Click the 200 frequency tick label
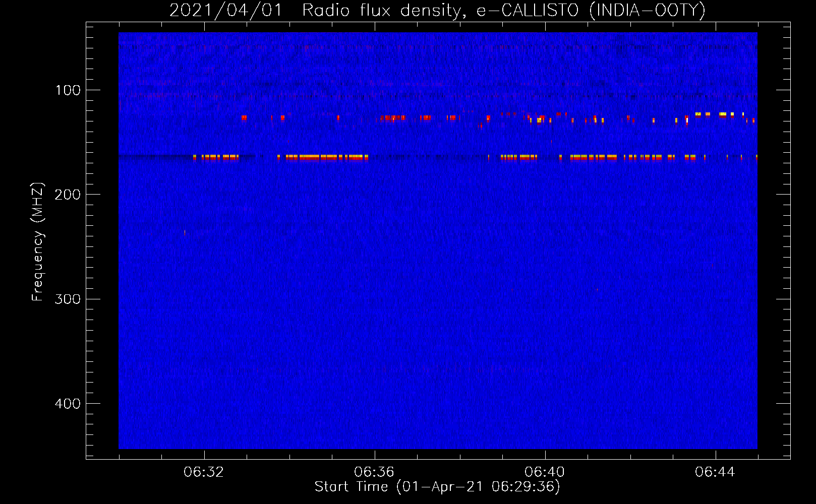Screen dimensions: 816x504 pyautogui.click(x=68, y=195)
